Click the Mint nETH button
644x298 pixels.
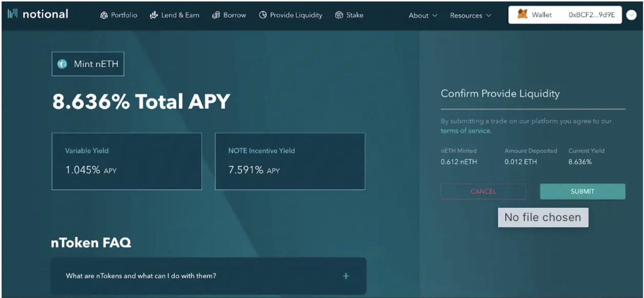(x=87, y=64)
